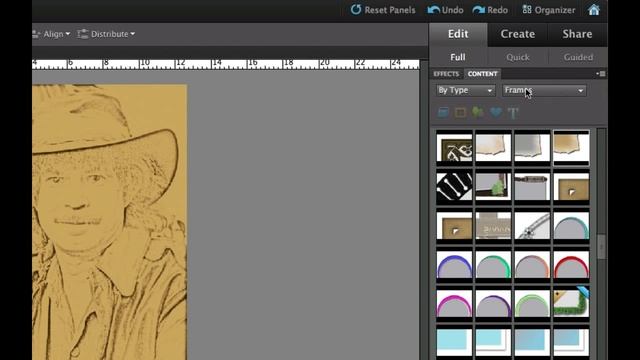640x360 pixels.
Task: Open the Content panel flyout menu
Action: click(601, 74)
